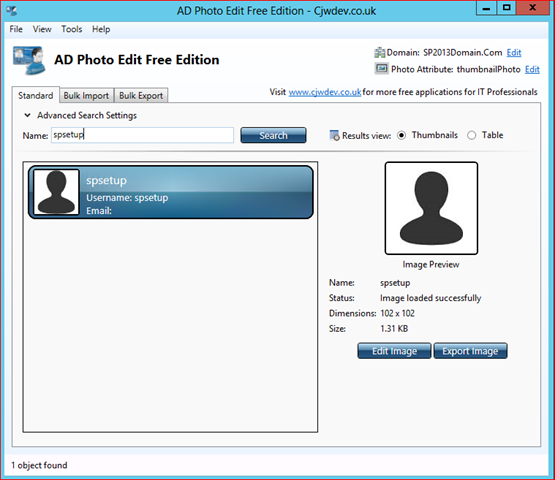Minimize the AD Photo Edit window
Screen dimensions: 555x480
point(486,8)
